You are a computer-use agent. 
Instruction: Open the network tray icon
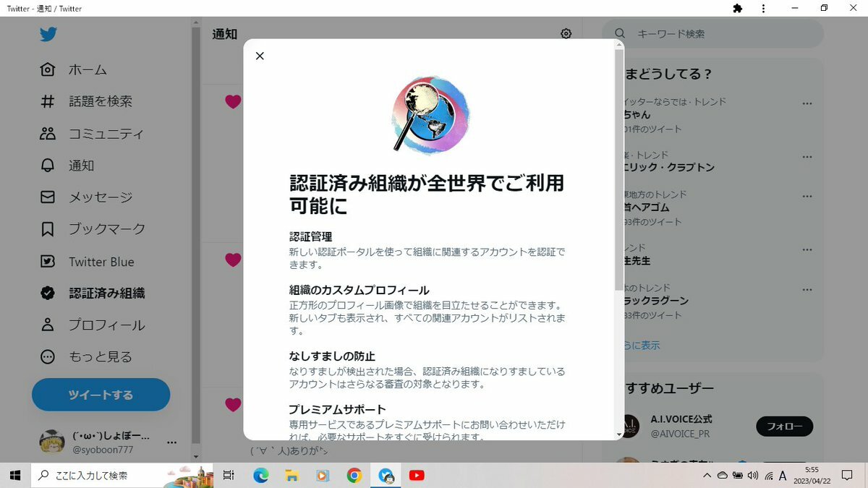pyautogui.click(x=768, y=475)
